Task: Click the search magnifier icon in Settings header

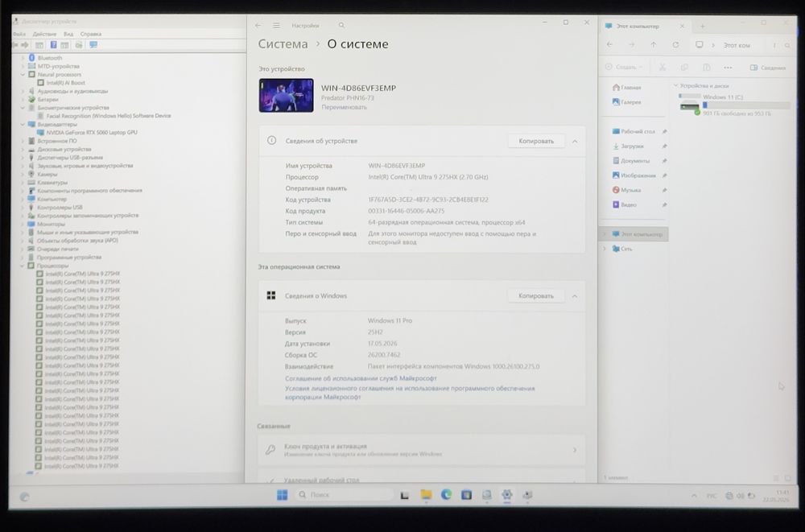Action: pyautogui.click(x=341, y=25)
